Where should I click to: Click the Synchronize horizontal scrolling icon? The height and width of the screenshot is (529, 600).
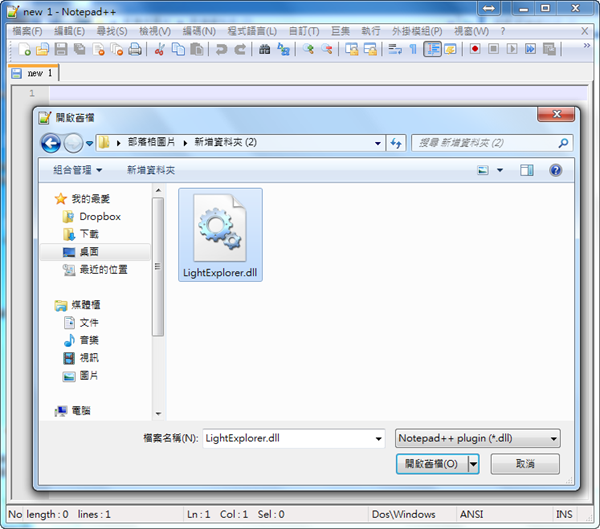pos(370,49)
